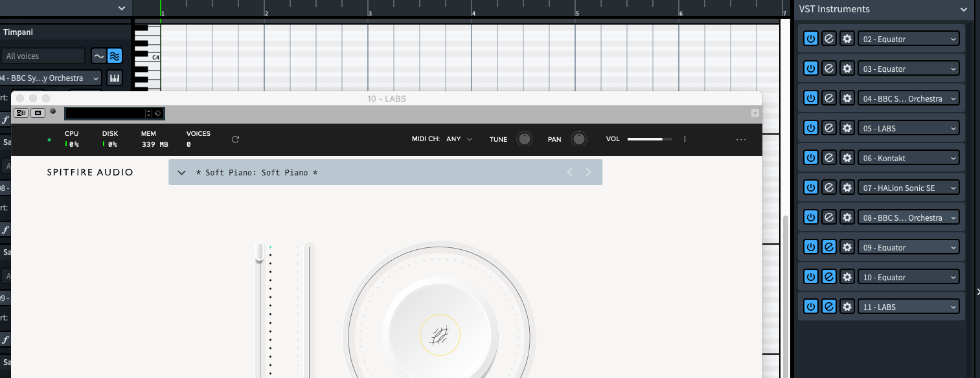This screenshot has width=980, height=378.
Task: Open editor for 03 - Equator instrument
Action: (x=828, y=69)
